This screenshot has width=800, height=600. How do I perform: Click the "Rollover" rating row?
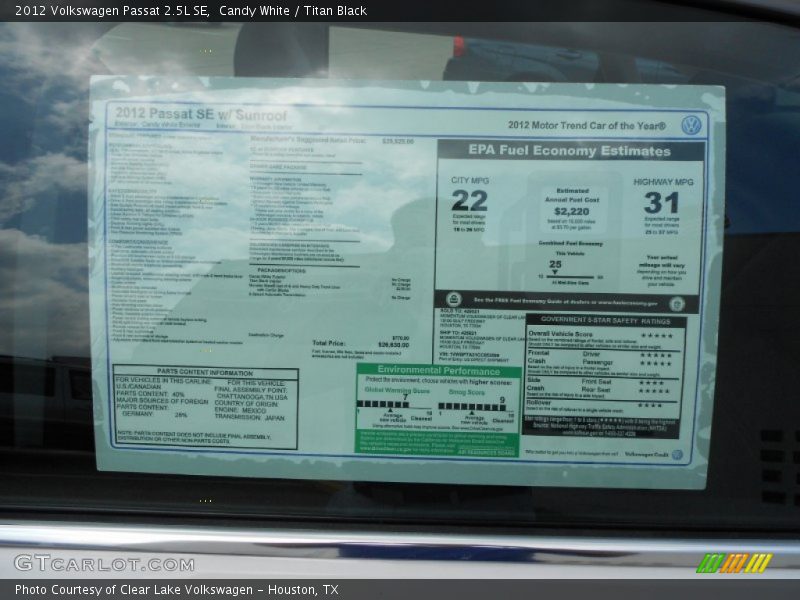(603, 406)
